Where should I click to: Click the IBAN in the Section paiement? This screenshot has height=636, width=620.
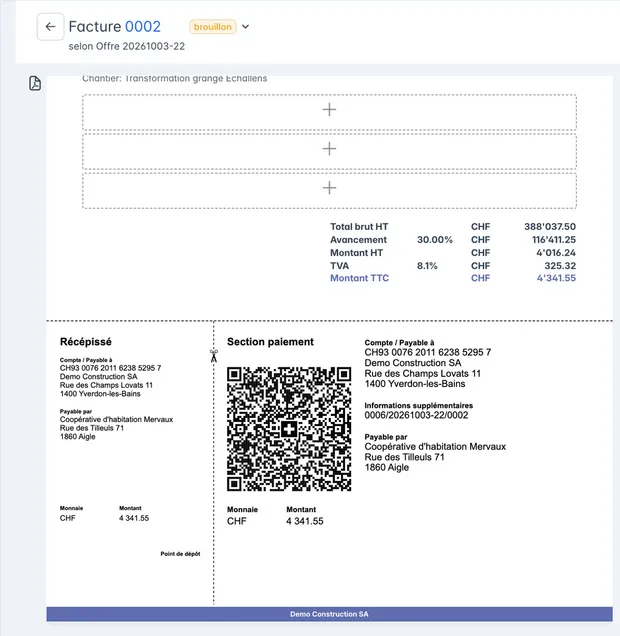(x=427, y=352)
